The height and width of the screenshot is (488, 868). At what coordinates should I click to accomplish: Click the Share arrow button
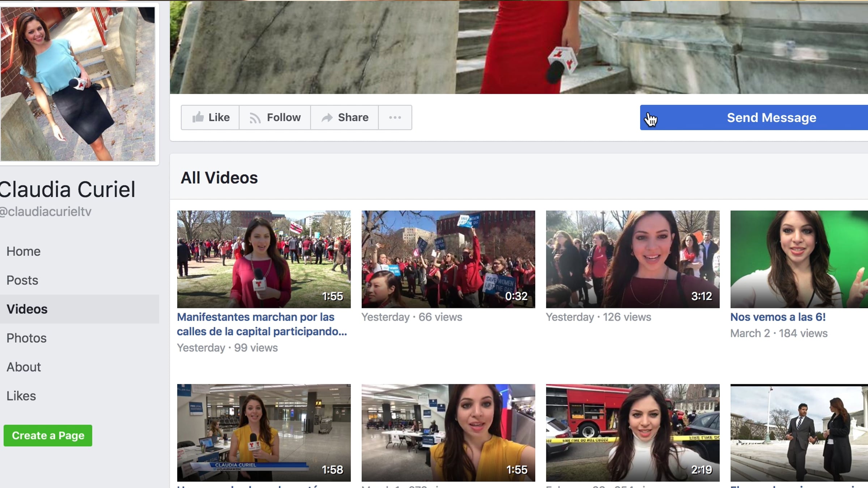345,117
